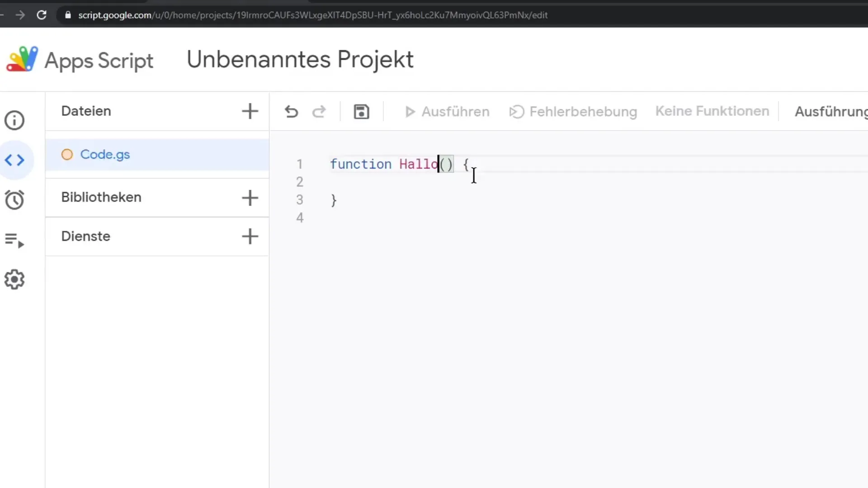Click the undo arrow in toolbar

pos(292,112)
